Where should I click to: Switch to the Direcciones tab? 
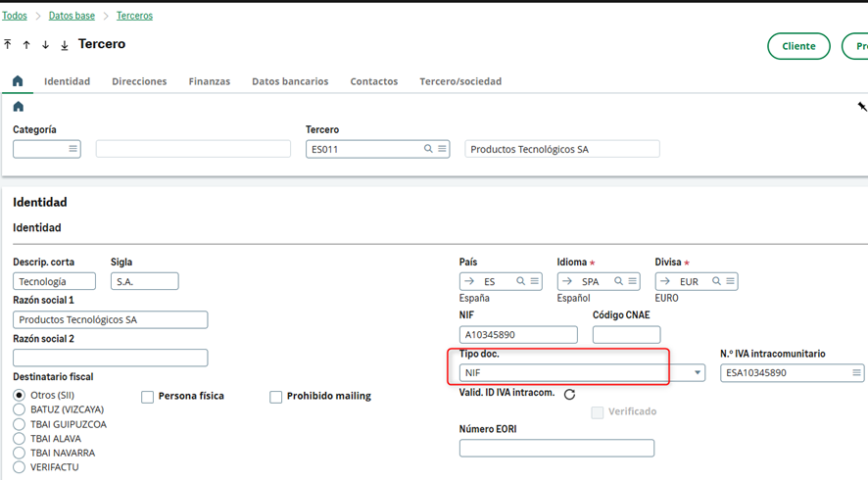click(x=139, y=81)
